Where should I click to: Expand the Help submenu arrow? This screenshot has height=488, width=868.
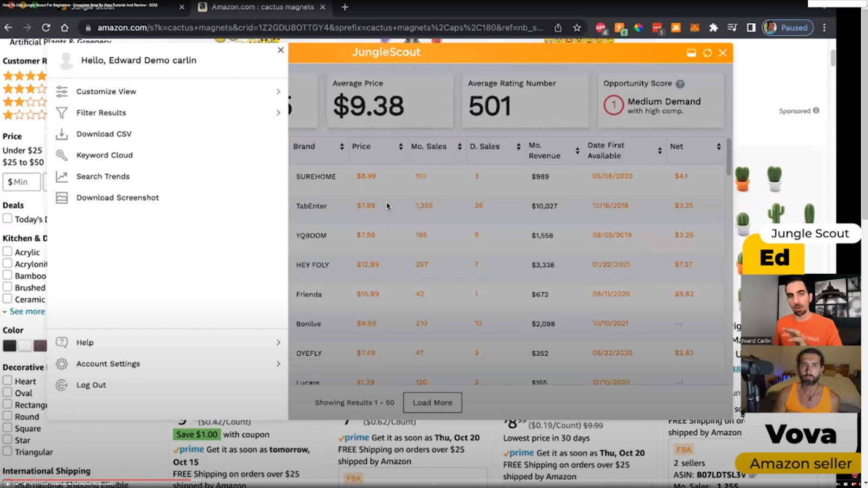pos(278,343)
